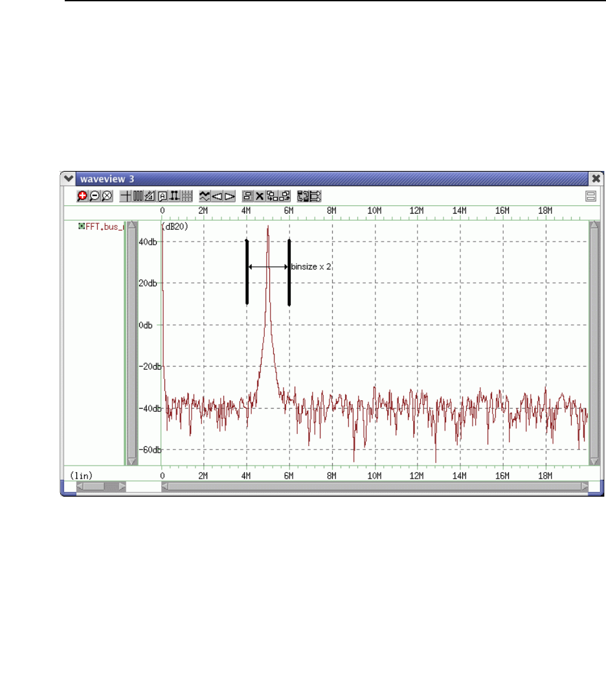606x700 pixels.
Task: Click the bottom axis 12M label
Action: 416,475
